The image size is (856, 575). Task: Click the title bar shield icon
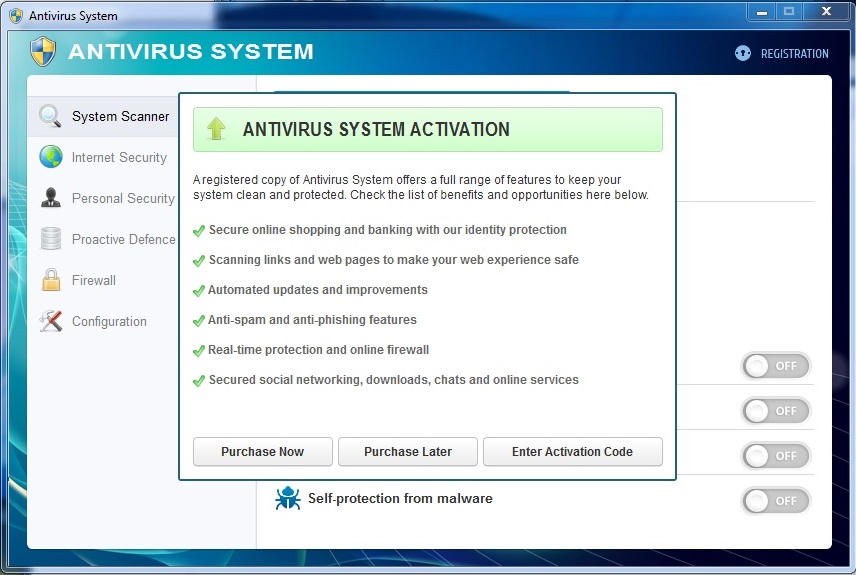coord(16,15)
